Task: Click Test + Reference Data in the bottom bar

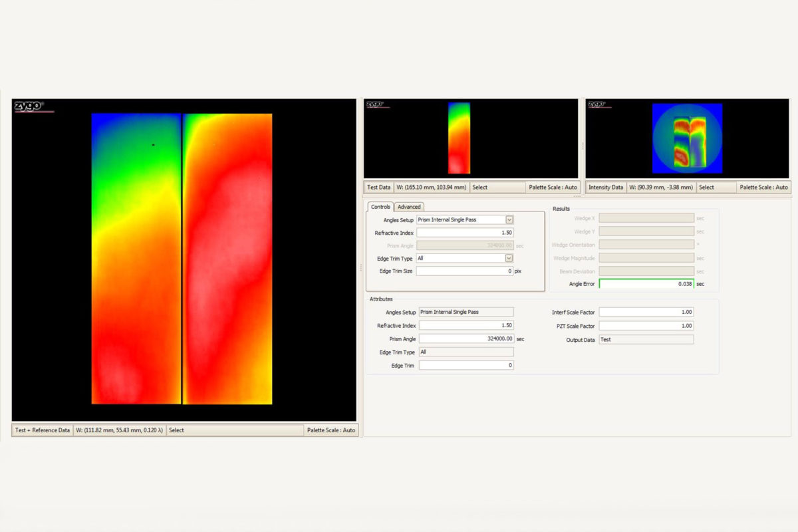Action: click(x=41, y=430)
